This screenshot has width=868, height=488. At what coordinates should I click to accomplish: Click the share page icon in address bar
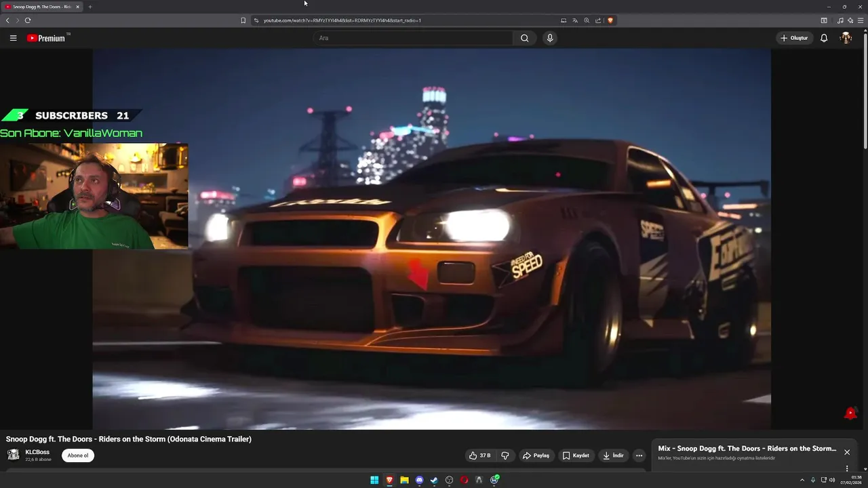tap(598, 20)
